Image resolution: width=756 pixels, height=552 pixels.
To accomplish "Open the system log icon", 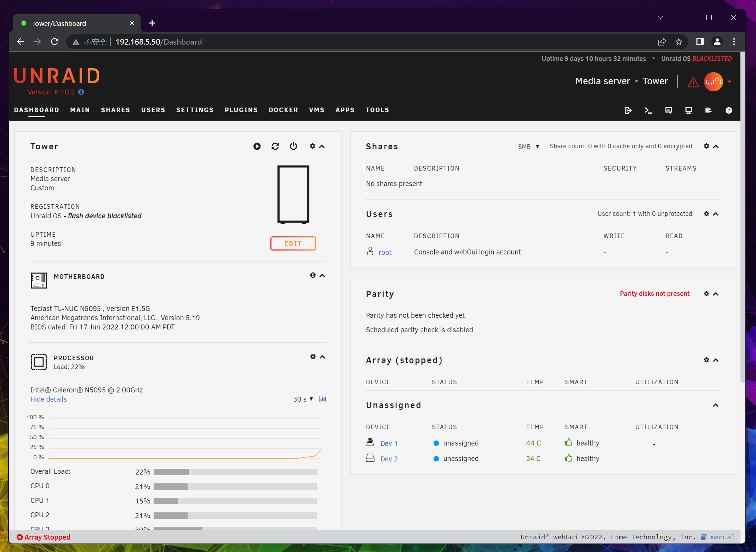I will click(708, 110).
